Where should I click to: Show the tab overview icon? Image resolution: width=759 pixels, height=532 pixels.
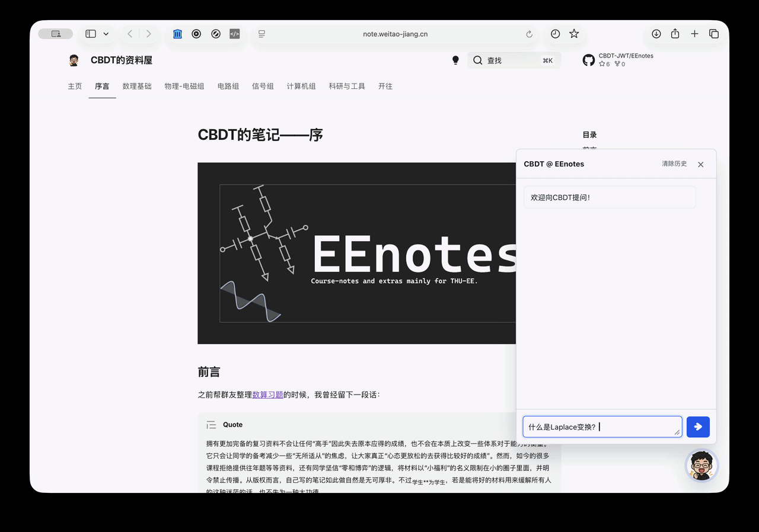[x=714, y=34]
